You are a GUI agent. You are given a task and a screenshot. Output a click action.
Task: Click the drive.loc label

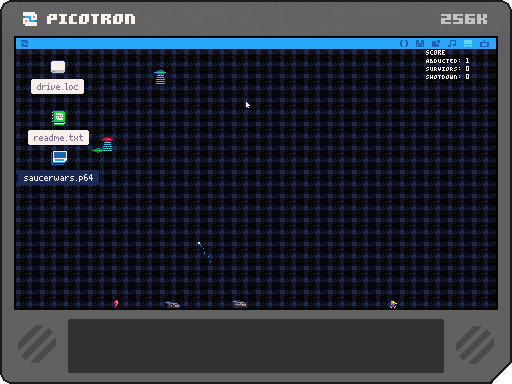57,87
